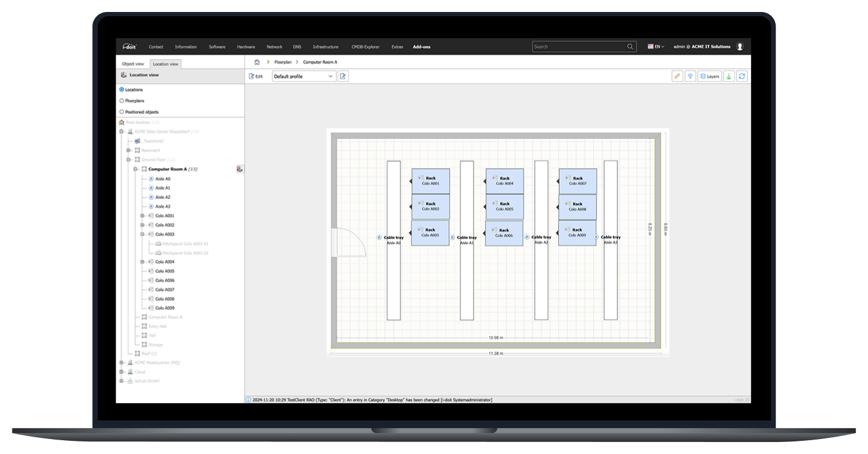Open the Contact menu
The width and height of the screenshot is (868, 454).
point(156,47)
